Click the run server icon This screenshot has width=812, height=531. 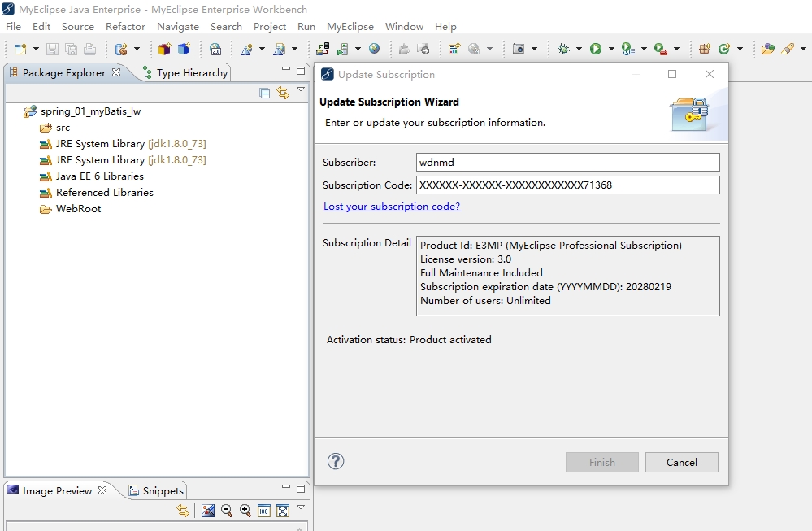pos(342,50)
